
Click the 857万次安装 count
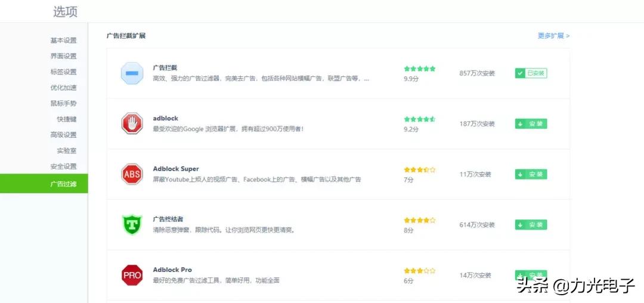[477, 73]
